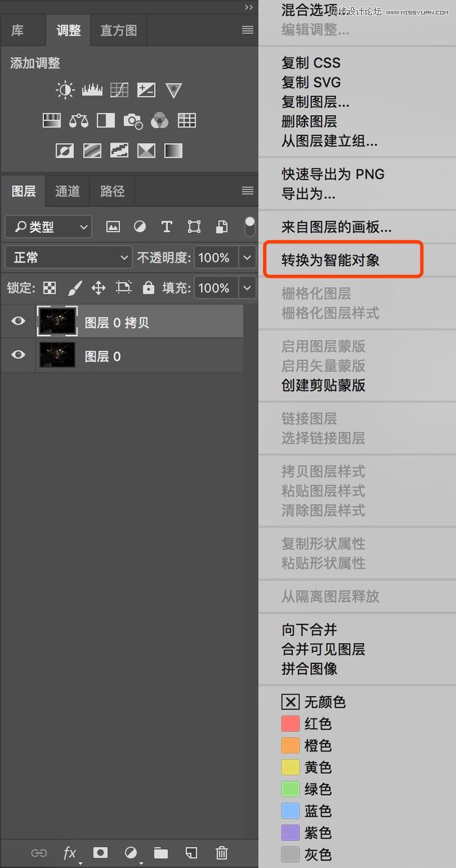The width and height of the screenshot is (456, 868).
Task: Open the layers panel flyout menu
Action: pyautogui.click(x=248, y=191)
